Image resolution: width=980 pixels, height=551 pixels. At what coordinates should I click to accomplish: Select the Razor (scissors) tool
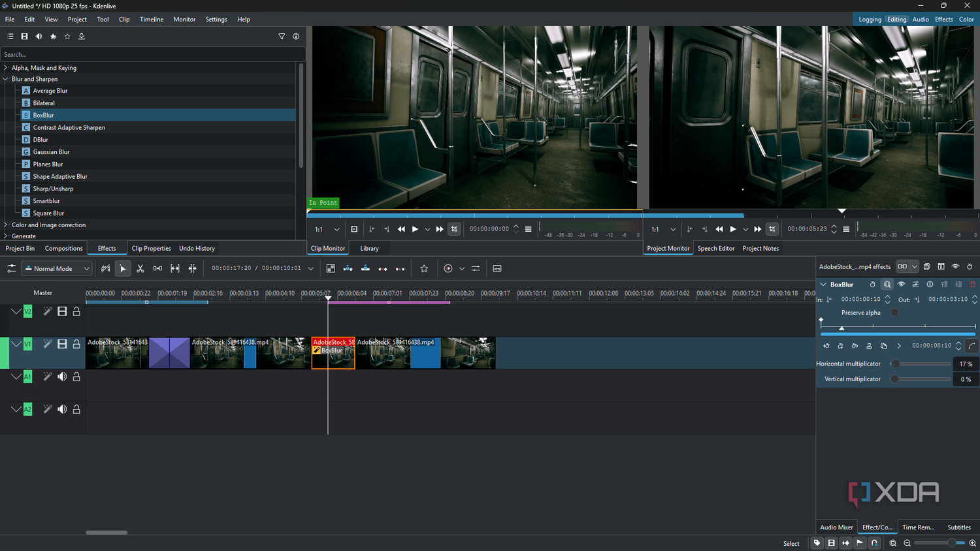pos(140,268)
